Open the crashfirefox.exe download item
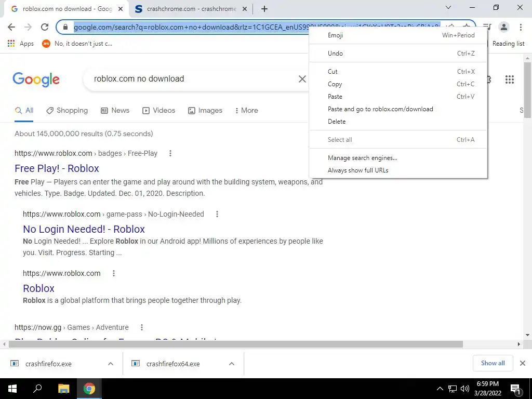This screenshot has height=399, width=532. (x=48, y=364)
